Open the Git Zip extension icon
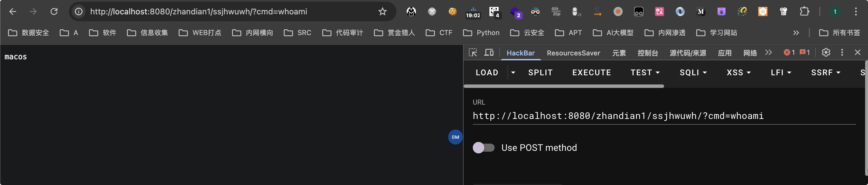Screen dimensions: 868x185 pos(556,12)
